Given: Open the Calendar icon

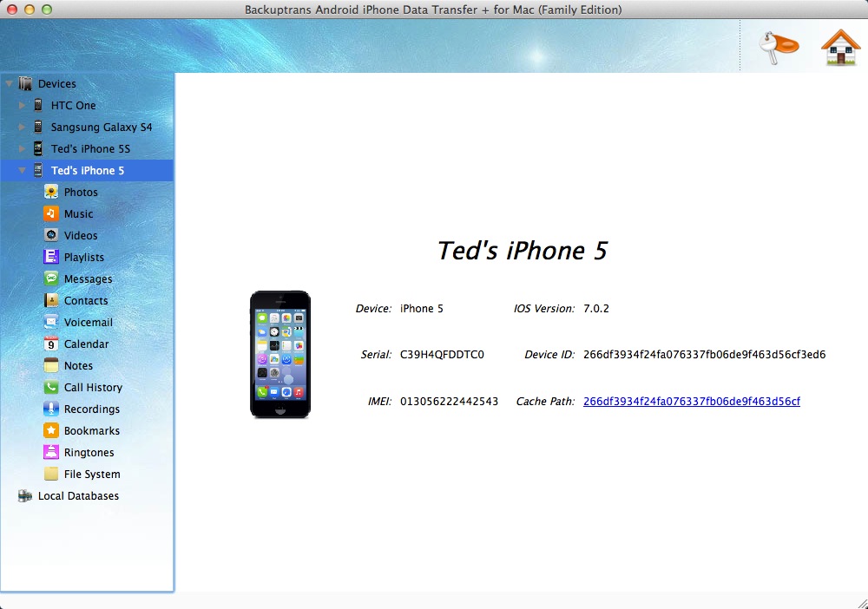Looking at the screenshot, I should [51, 344].
